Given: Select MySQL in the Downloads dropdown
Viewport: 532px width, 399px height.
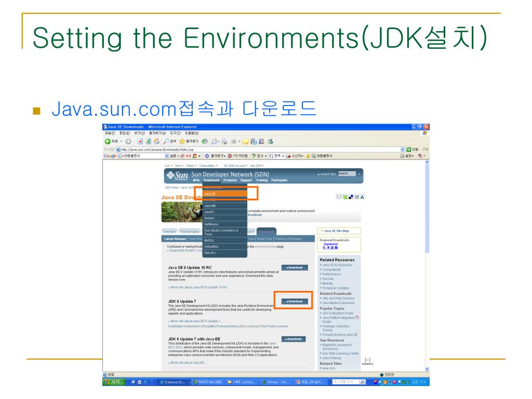Looking at the screenshot, I should 225,240.
